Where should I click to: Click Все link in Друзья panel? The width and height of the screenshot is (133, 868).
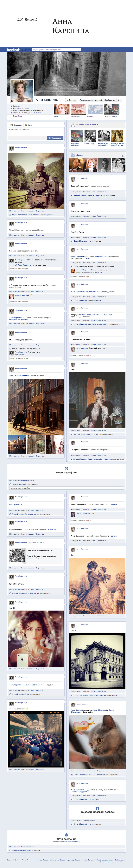(x=123, y=156)
